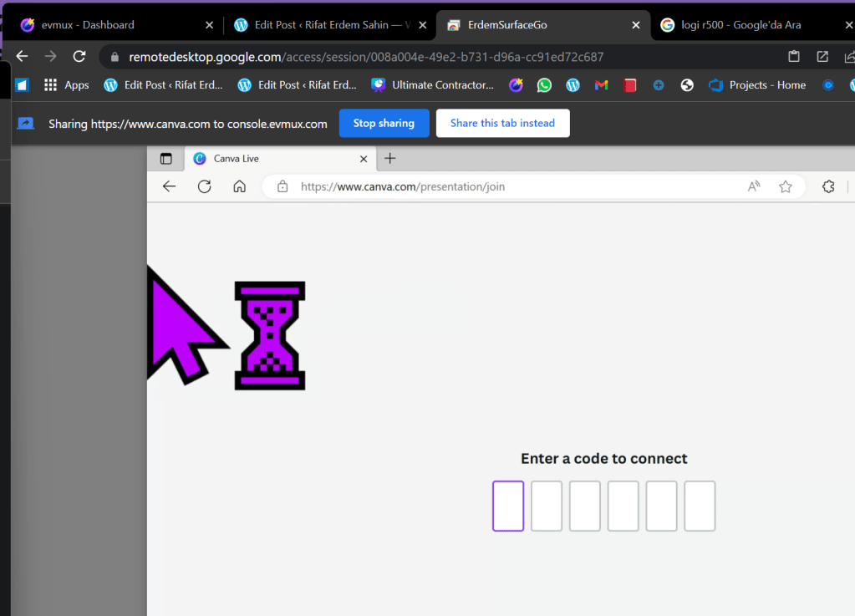This screenshot has width=855, height=616.
Task: Open the Ultimate Contractor bookmark
Action: 432,85
